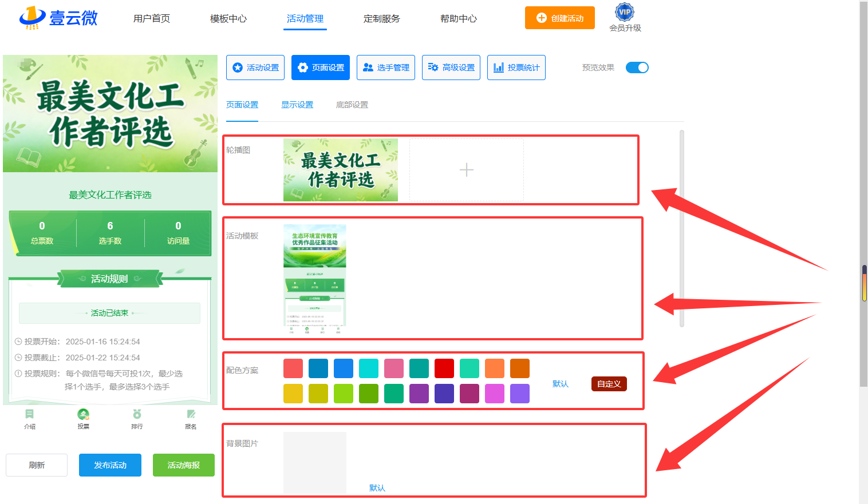
Task: Open 模板中心 in top navigation
Action: [x=228, y=18]
